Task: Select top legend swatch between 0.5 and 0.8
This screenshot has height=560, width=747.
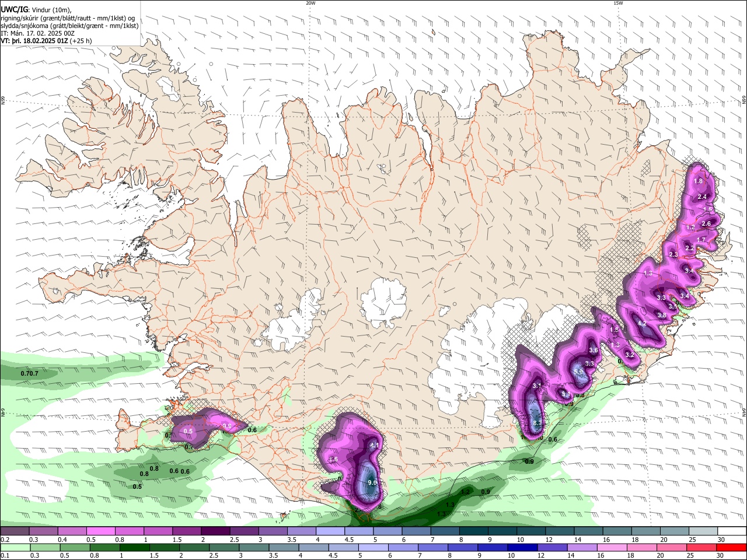Action: [100, 531]
